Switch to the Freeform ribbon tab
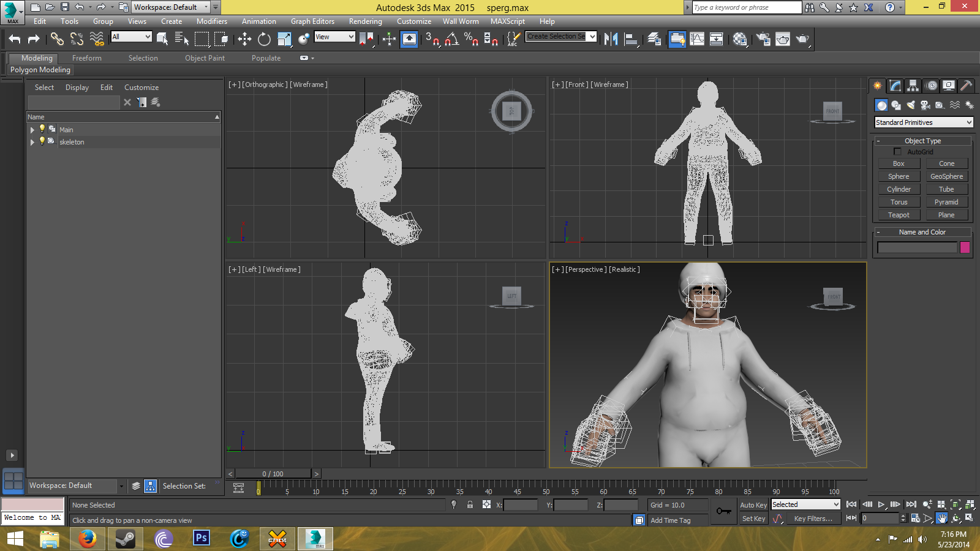The width and height of the screenshot is (980, 551). [x=87, y=58]
